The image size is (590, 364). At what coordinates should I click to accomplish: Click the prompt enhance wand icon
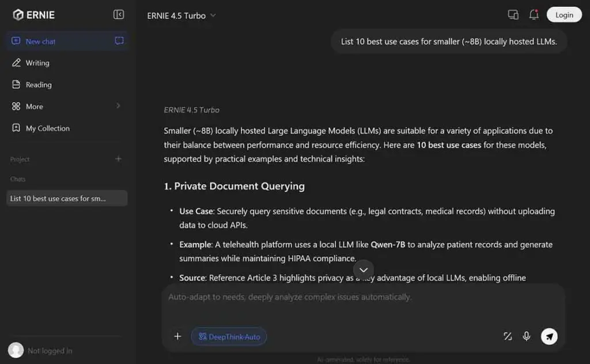pos(508,336)
